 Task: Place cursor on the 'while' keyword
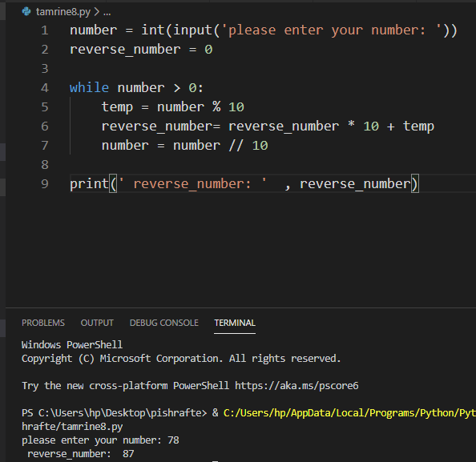(89, 88)
